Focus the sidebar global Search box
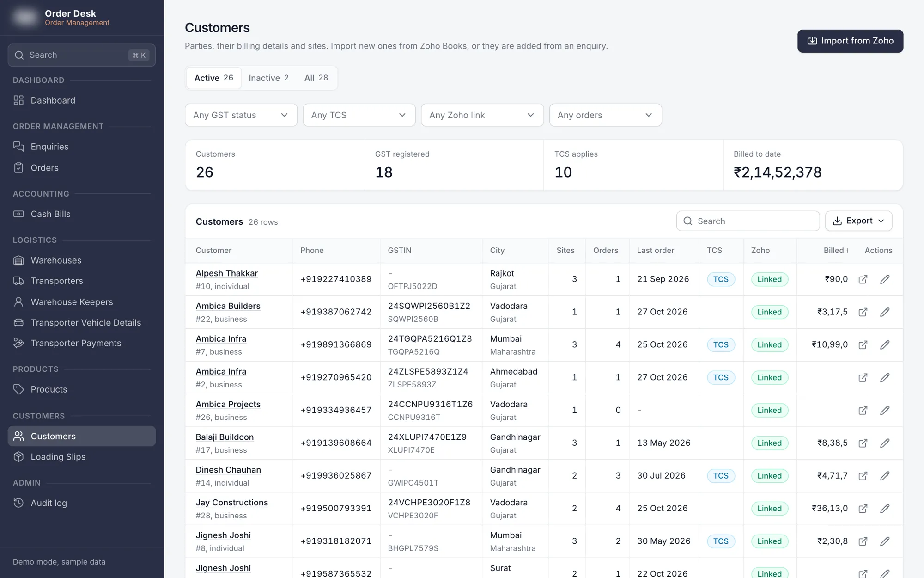This screenshot has width=924, height=578. coord(82,55)
